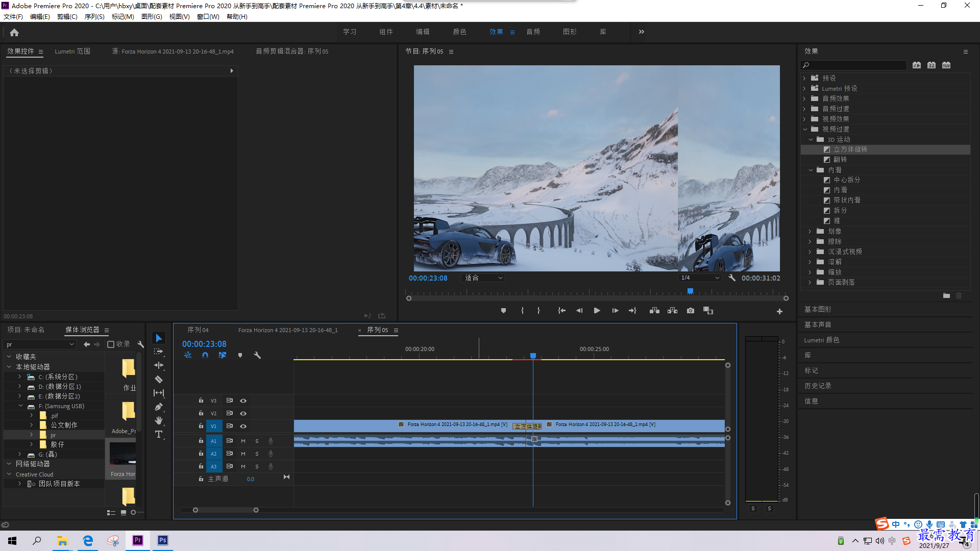The height and width of the screenshot is (551, 980).
Task: Open the 历史记录 panel
Action: tap(818, 386)
